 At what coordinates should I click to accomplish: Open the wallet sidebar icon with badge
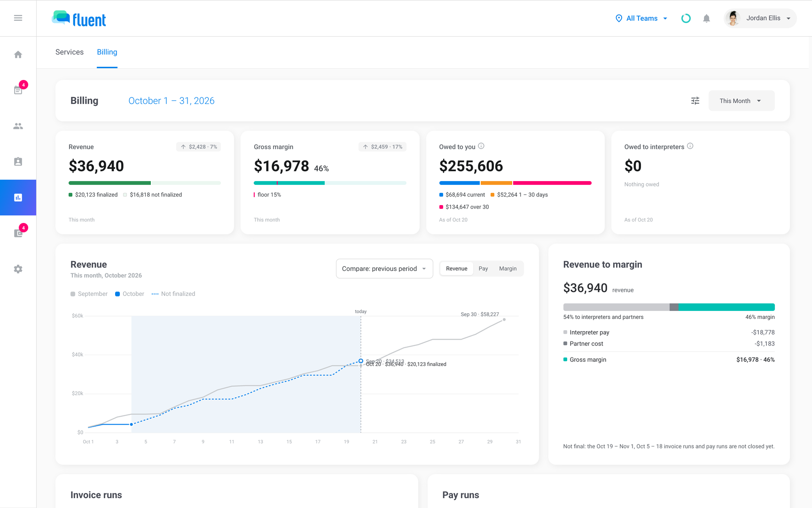(x=18, y=233)
